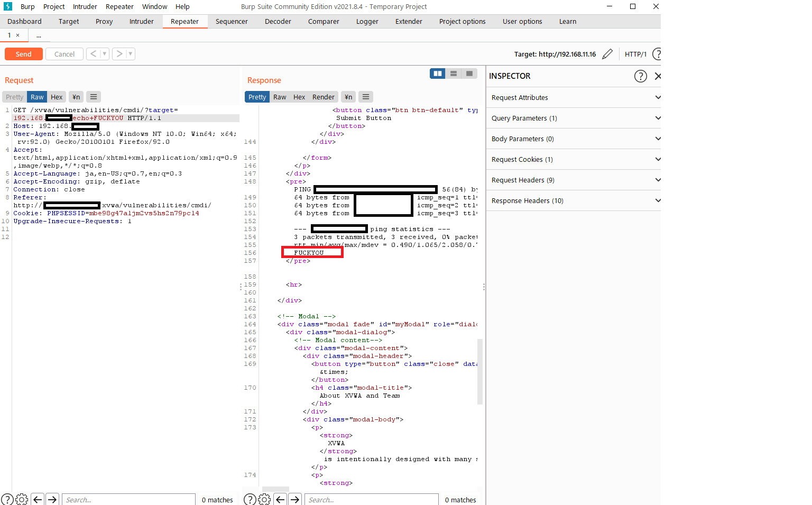Switch to the Comparer tab
This screenshot has width=812, height=505.
click(324, 21)
